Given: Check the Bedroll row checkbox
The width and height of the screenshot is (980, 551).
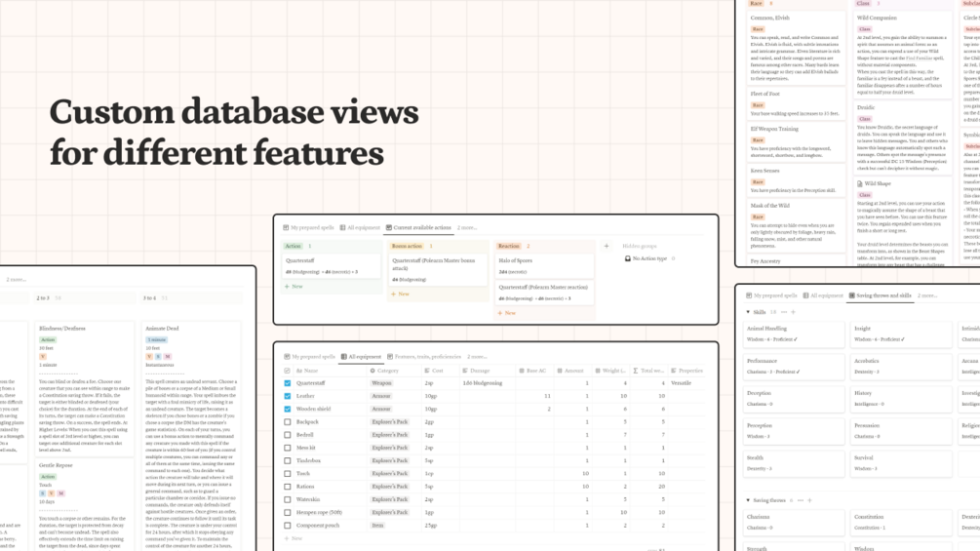Looking at the screenshot, I should 288,435.
